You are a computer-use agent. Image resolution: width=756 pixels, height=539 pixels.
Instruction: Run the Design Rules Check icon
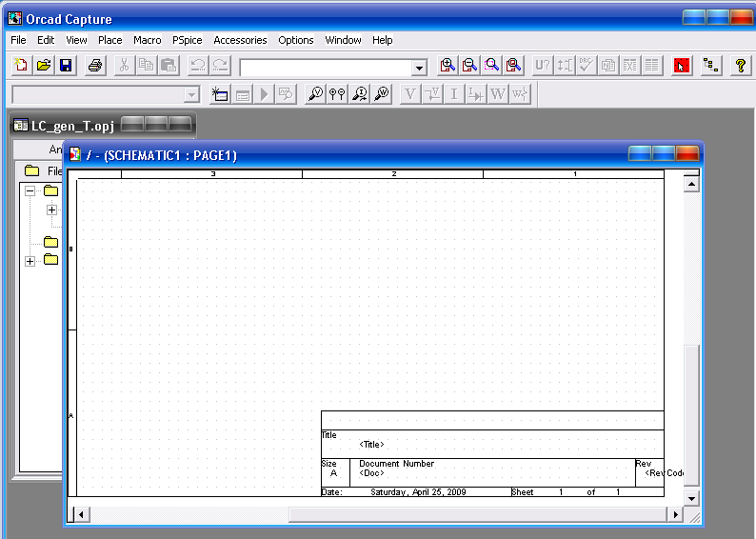tap(587, 65)
